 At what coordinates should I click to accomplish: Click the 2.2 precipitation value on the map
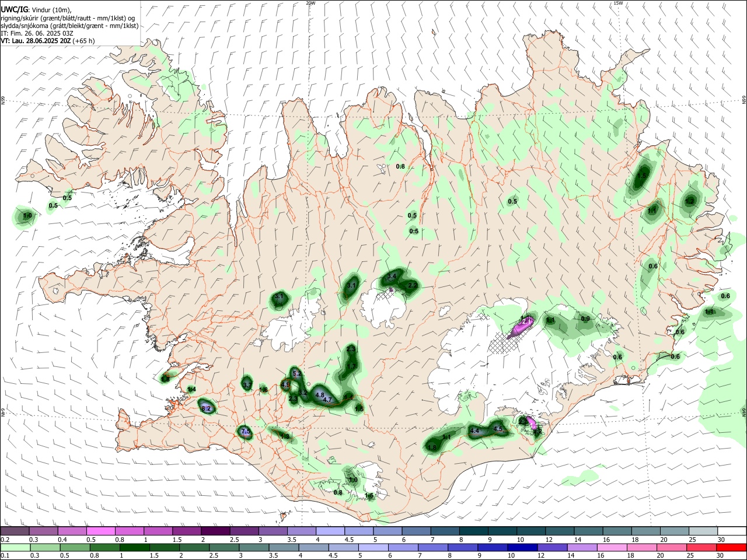coord(413,285)
